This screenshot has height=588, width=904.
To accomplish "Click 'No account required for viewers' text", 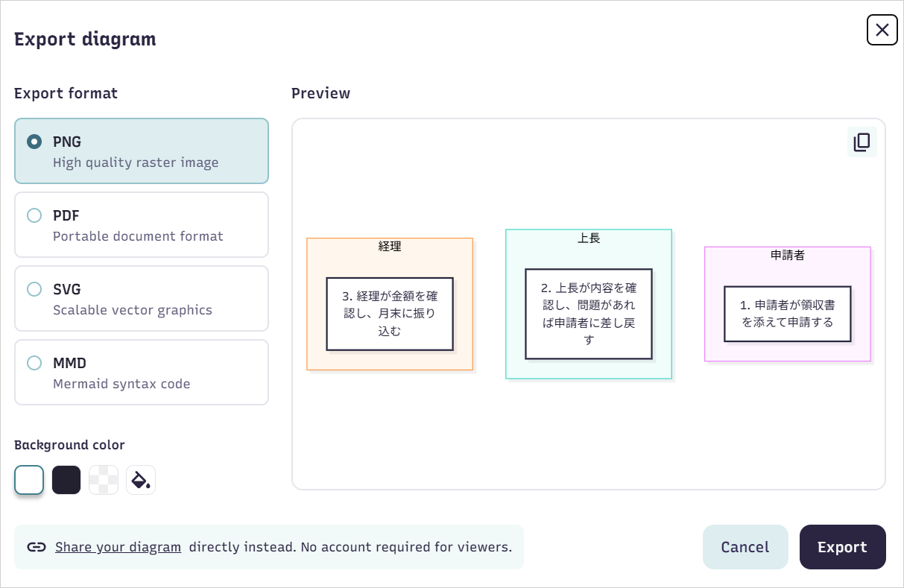I will click(405, 547).
